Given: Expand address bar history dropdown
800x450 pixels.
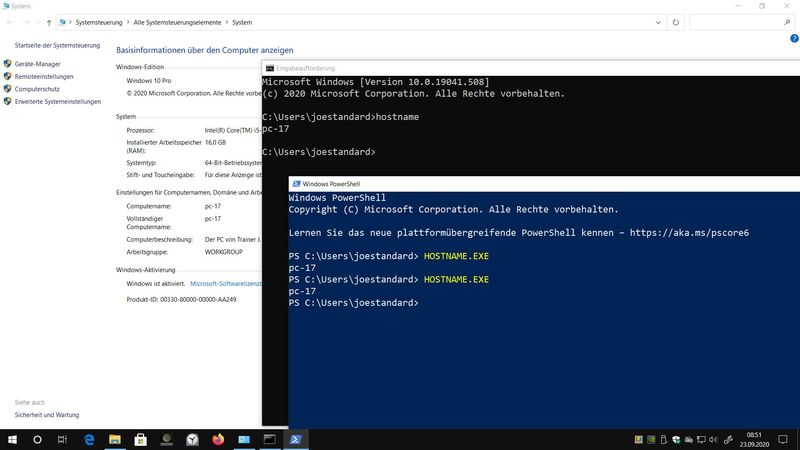Looking at the screenshot, I should tap(658, 22).
